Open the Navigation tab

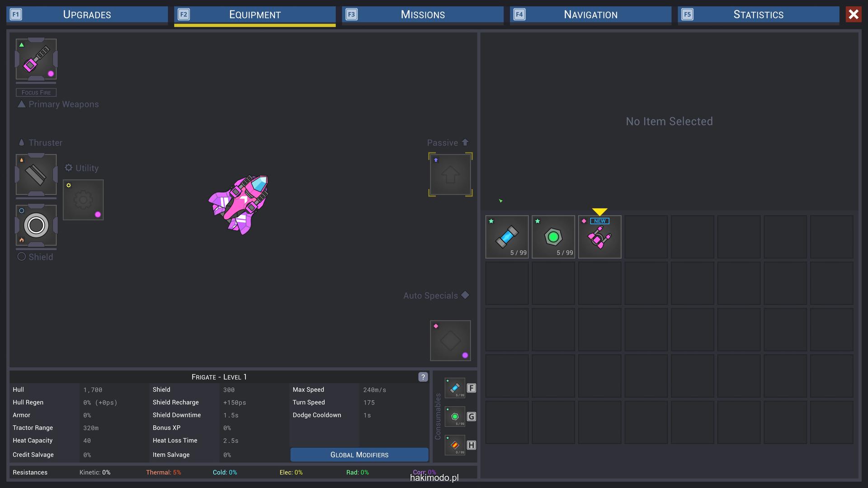(590, 14)
